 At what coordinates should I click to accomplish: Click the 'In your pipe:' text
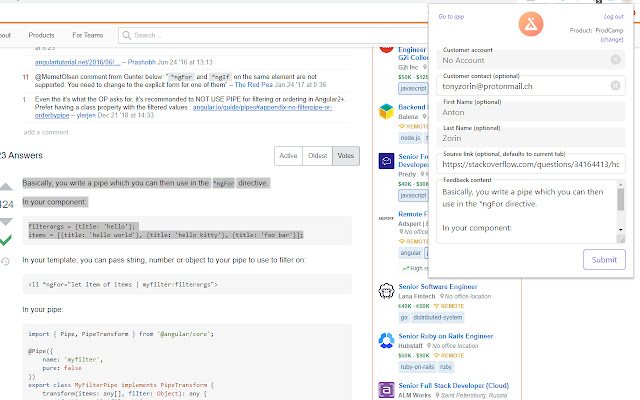click(43, 309)
